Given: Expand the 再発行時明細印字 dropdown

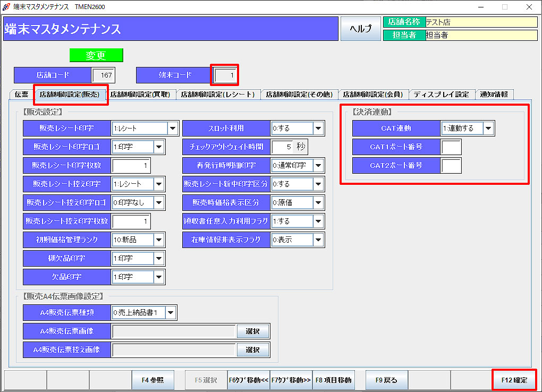Looking at the screenshot, I should coord(318,166).
